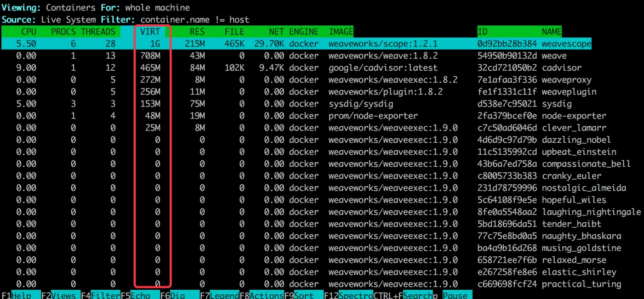The image size is (644, 299).
Task: Open the F9 Sort options
Action: tap(303, 295)
